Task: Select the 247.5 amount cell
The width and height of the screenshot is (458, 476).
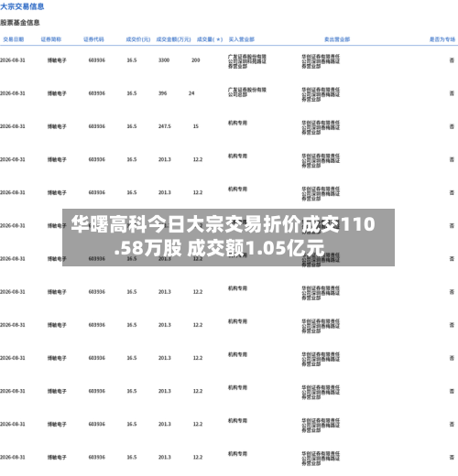Action: coord(165,126)
